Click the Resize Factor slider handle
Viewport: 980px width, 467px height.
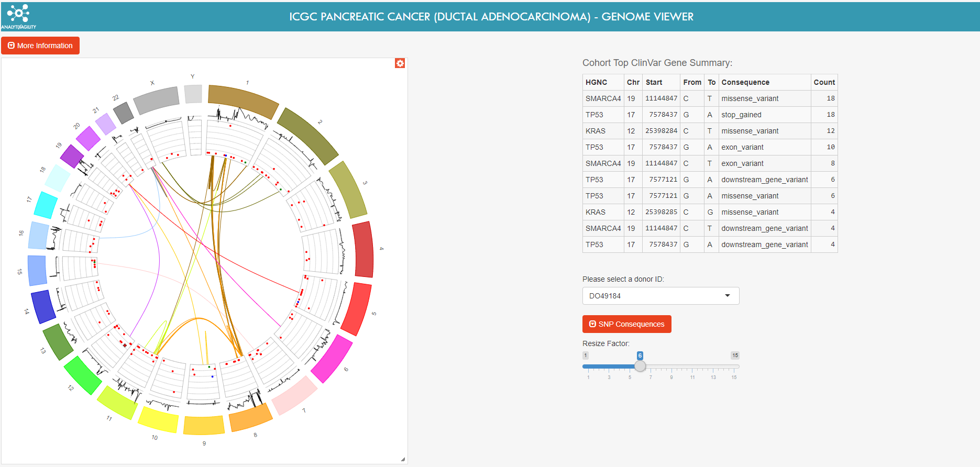click(640, 366)
